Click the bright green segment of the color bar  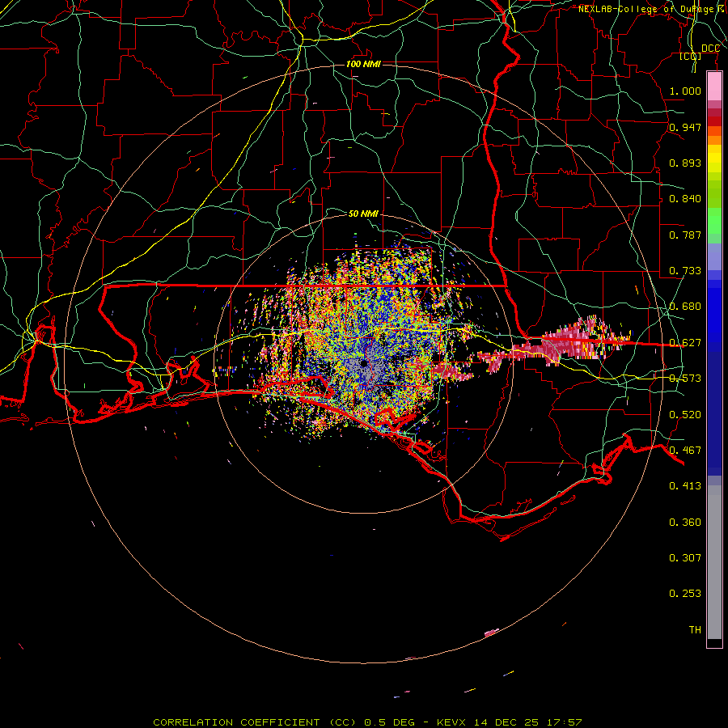(714, 221)
